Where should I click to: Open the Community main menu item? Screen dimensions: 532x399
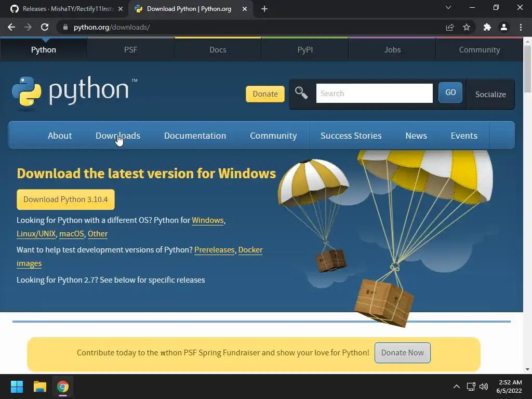pyautogui.click(x=273, y=136)
